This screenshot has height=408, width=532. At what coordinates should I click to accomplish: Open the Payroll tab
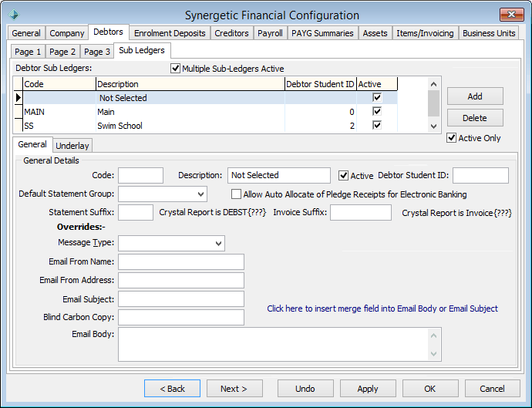(270, 33)
